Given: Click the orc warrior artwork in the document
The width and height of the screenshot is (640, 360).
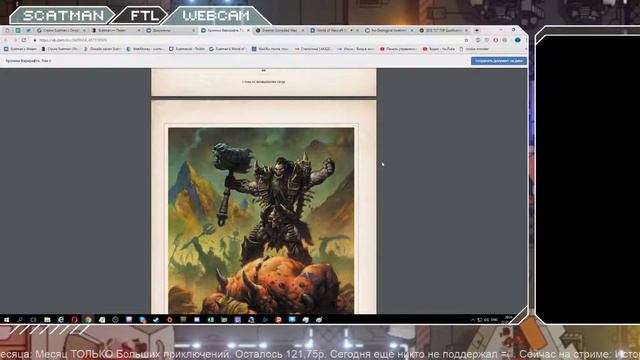Looking at the screenshot, I should click(x=261, y=220).
